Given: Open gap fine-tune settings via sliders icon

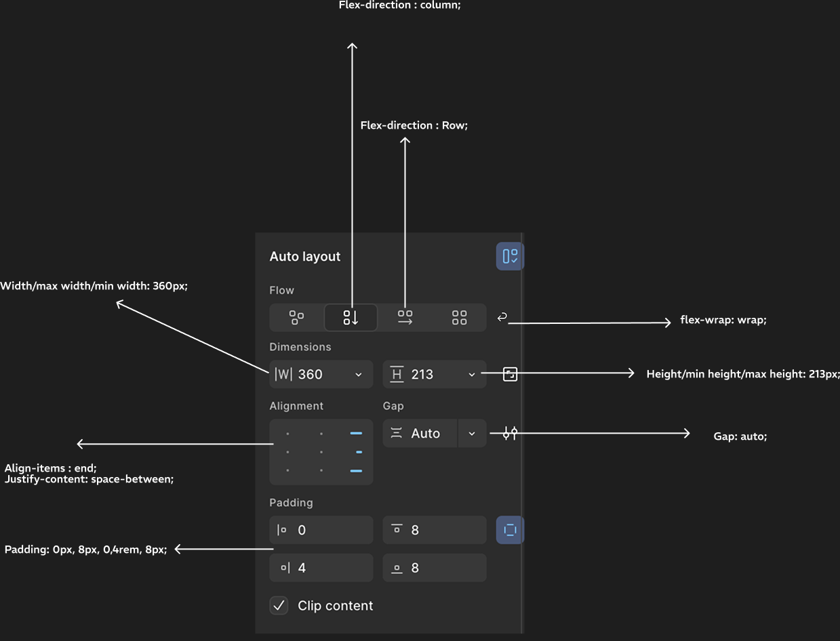Looking at the screenshot, I should (509, 432).
